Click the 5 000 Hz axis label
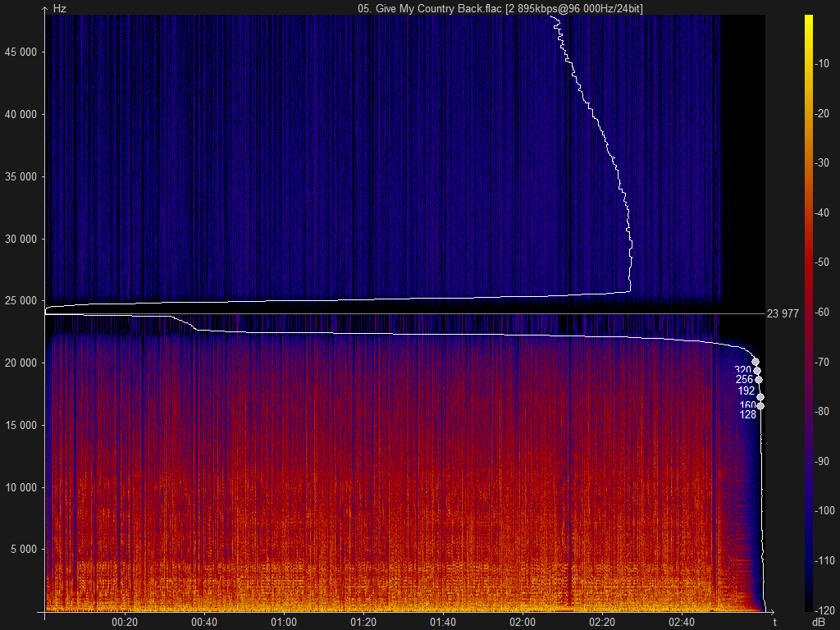This screenshot has width=840, height=630. pyautogui.click(x=24, y=550)
